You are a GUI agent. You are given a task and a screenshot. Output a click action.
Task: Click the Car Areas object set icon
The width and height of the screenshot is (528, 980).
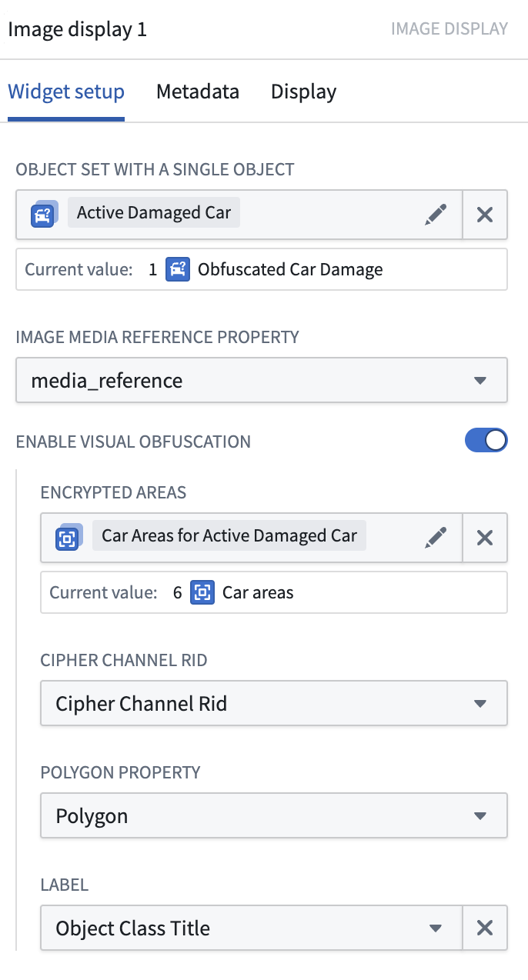tap(69, 537)
